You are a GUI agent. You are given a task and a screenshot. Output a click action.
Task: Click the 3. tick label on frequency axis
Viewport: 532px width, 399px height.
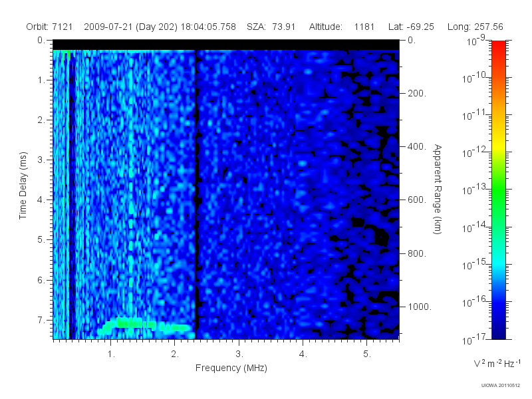click(239, 354)
